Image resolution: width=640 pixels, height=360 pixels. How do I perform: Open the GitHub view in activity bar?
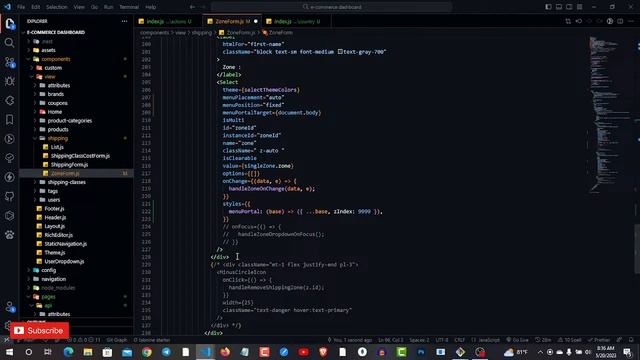[x=9, y=196]
